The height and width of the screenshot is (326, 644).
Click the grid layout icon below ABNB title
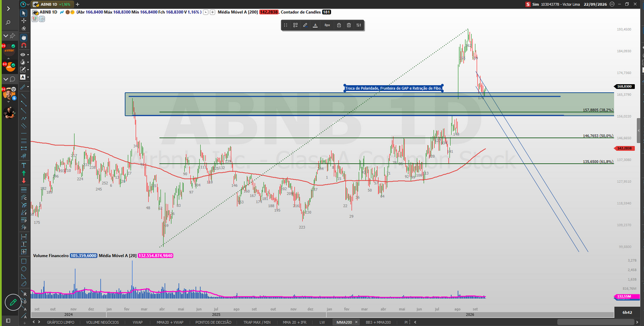pos(35,19)
